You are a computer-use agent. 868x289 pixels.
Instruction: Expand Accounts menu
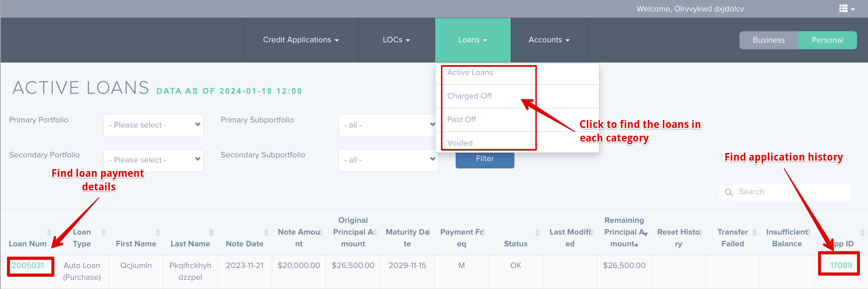point(549,40)
